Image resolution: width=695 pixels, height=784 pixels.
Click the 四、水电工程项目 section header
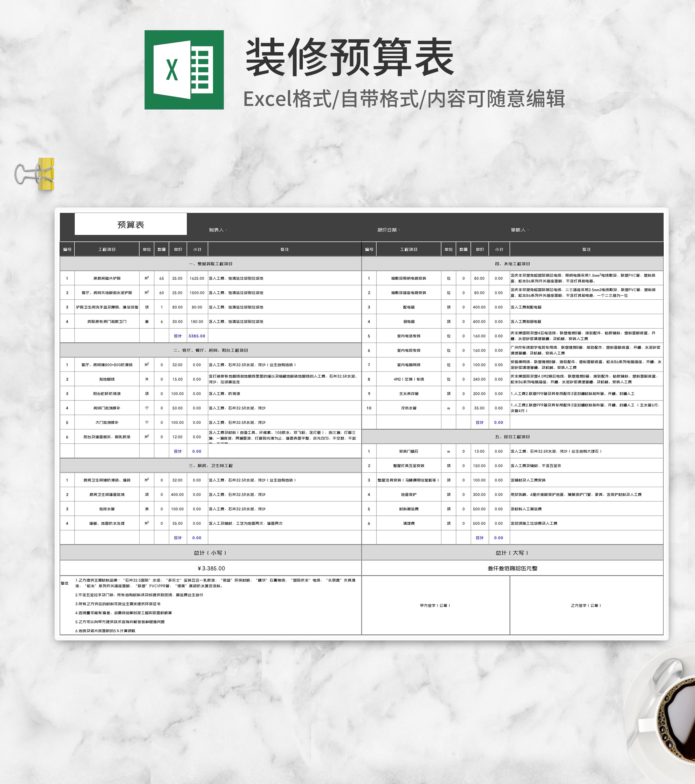(512, 264)
